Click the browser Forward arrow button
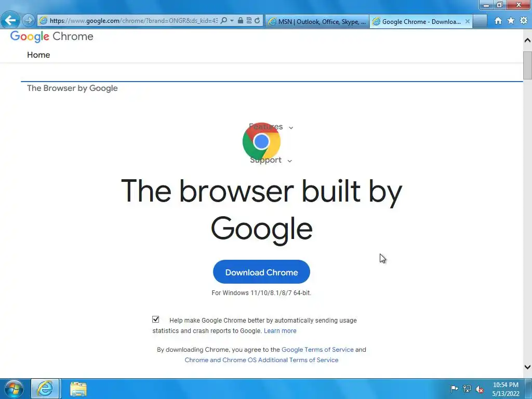This screenshot has width=532, height=399. pos(29,20)
